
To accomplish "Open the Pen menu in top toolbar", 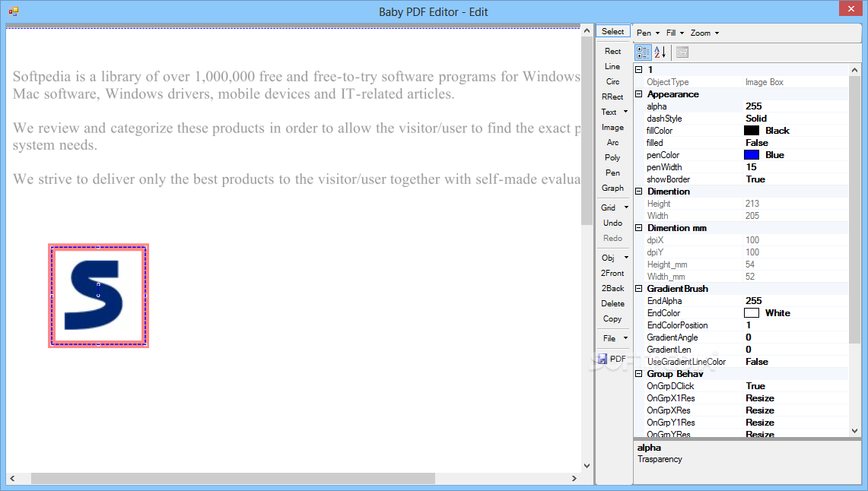I will (647, 33).
